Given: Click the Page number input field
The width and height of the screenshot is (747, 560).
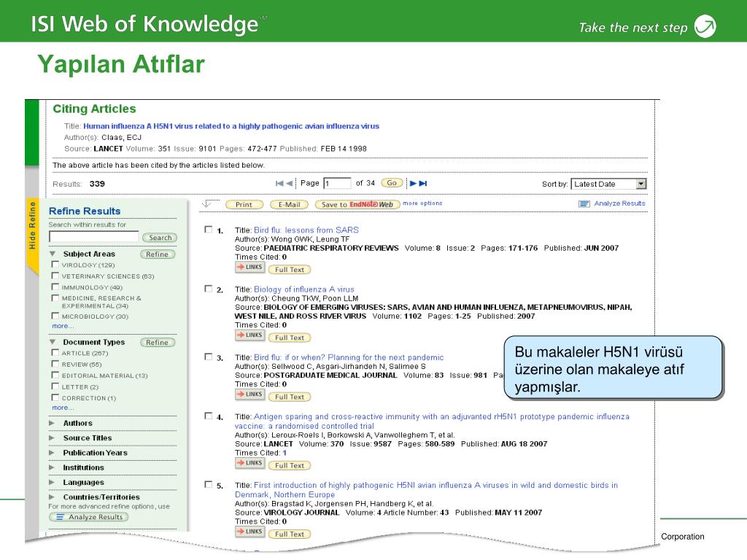Looking at the screenshot, I should pyautogui.click(x=337, y=183).
